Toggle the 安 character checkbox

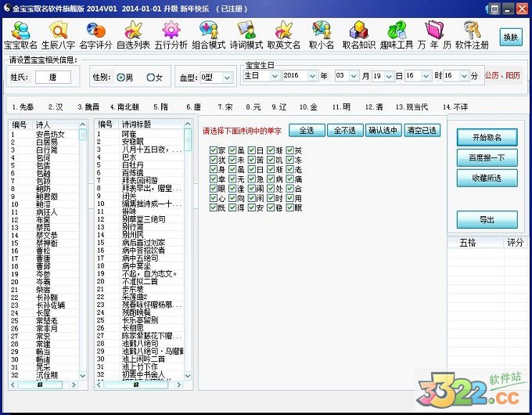click(x=251, y=207)
